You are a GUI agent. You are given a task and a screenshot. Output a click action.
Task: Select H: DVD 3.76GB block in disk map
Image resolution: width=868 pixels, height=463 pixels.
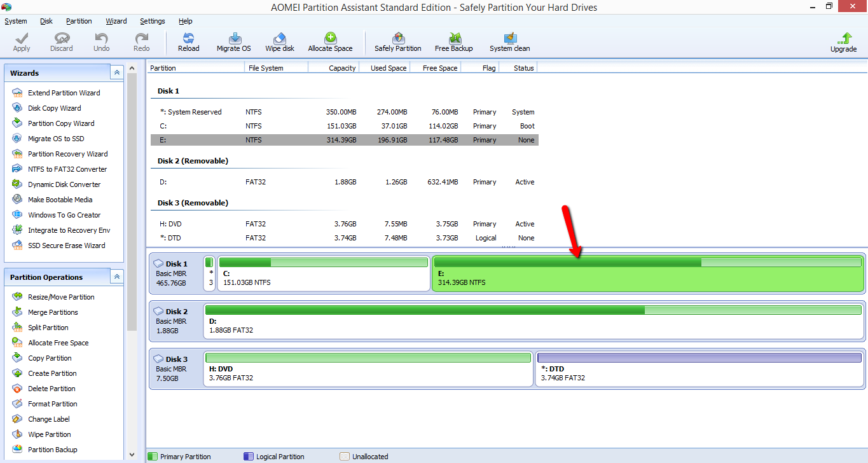[x=368, y=369]
